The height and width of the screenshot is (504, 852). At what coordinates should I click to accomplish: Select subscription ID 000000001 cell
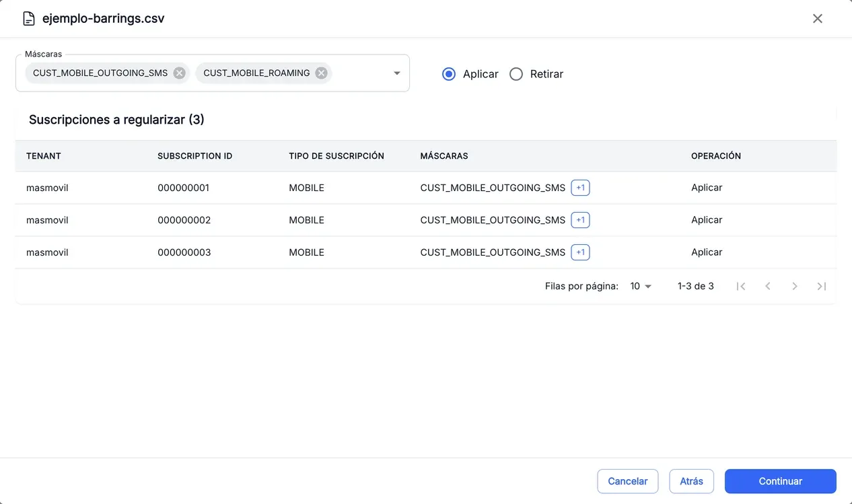(184, 188)
